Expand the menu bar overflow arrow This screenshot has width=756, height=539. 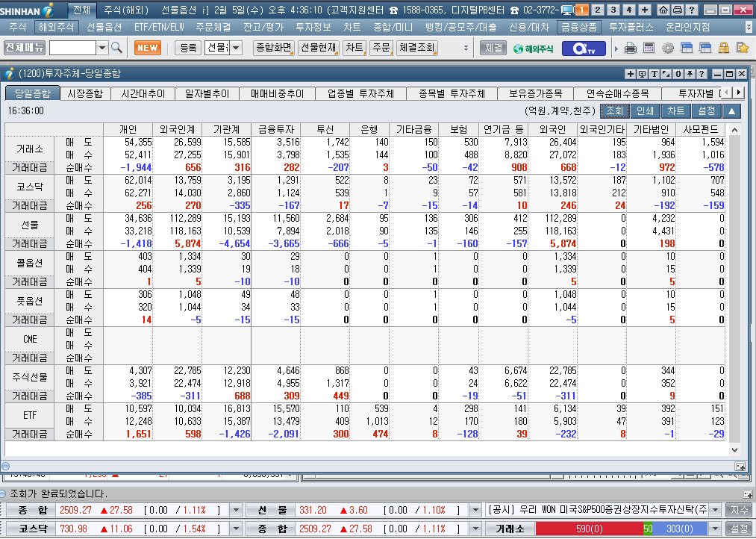click(x=749, y=28)
